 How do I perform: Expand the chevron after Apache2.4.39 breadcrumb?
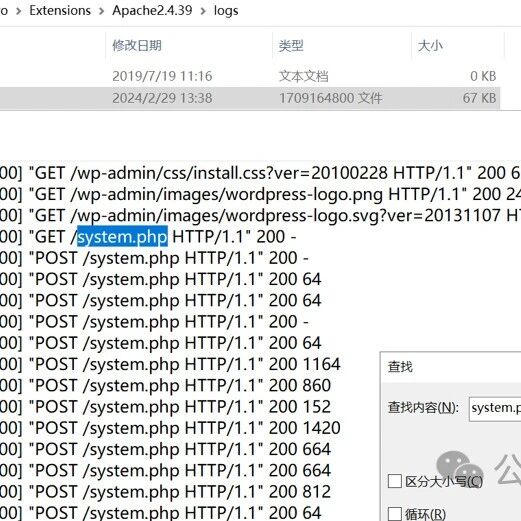click(x=203, y=11)
